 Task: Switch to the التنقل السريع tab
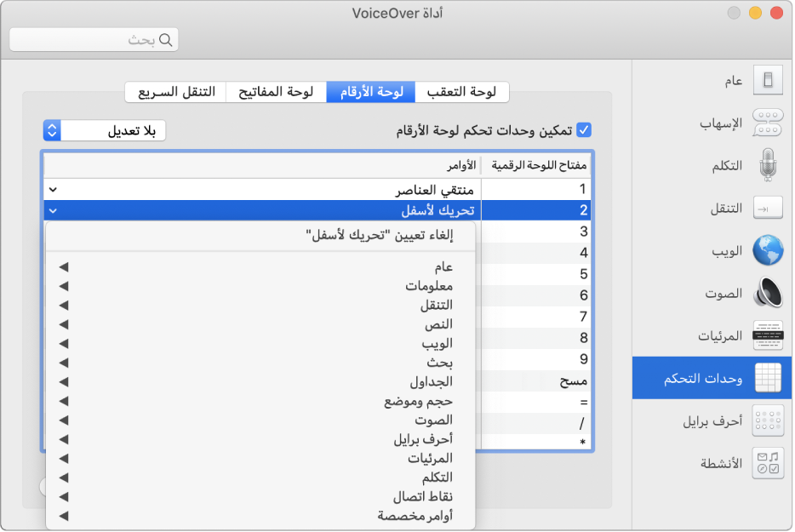174,92
